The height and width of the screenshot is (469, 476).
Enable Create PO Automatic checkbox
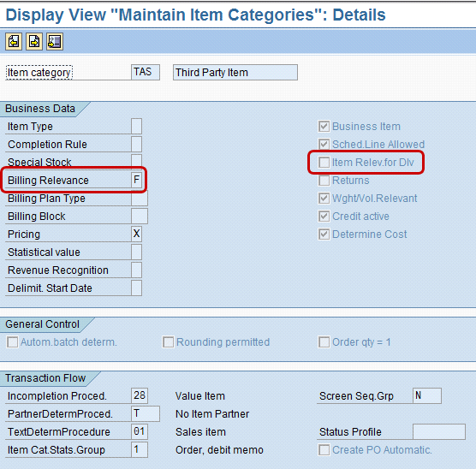pyautogui.click(x=324, y=450)
